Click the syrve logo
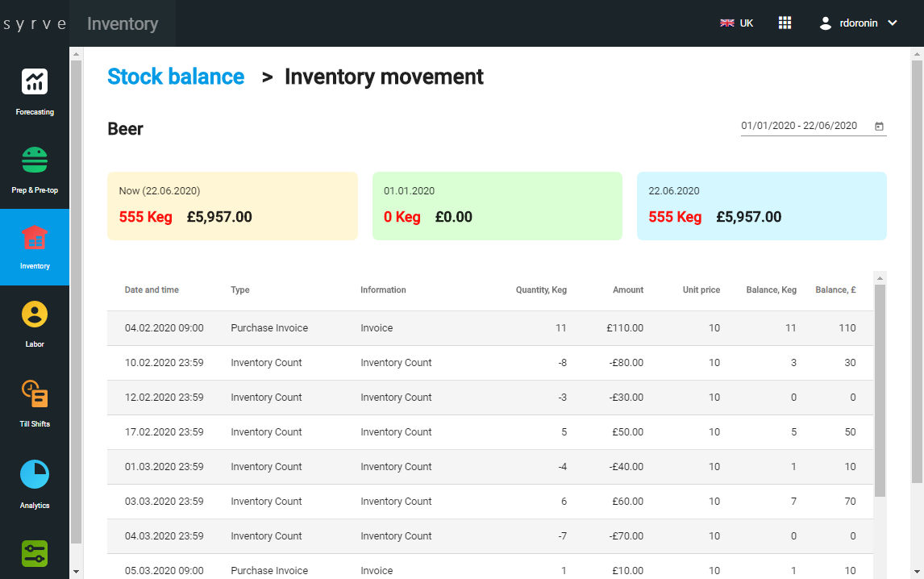 click(35, 23)
